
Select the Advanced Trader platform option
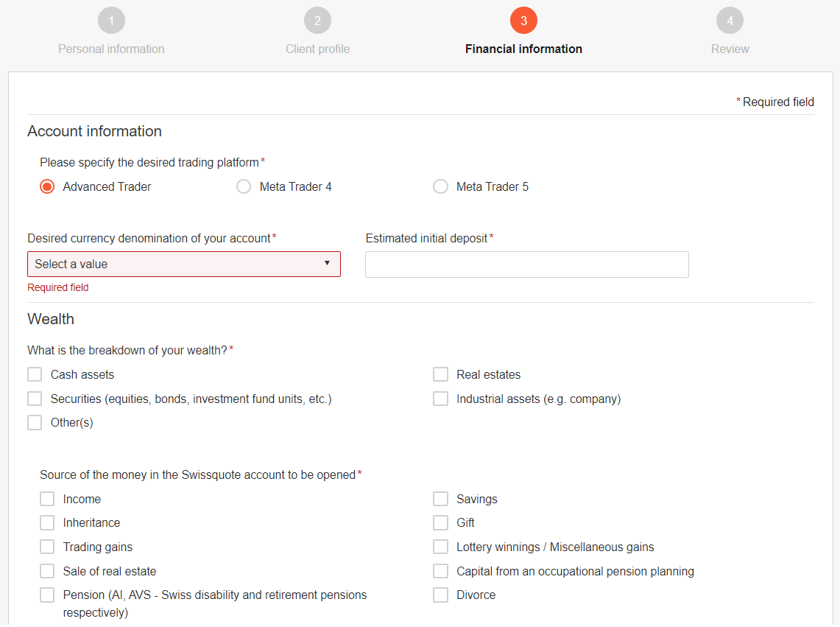coord(47,187)
